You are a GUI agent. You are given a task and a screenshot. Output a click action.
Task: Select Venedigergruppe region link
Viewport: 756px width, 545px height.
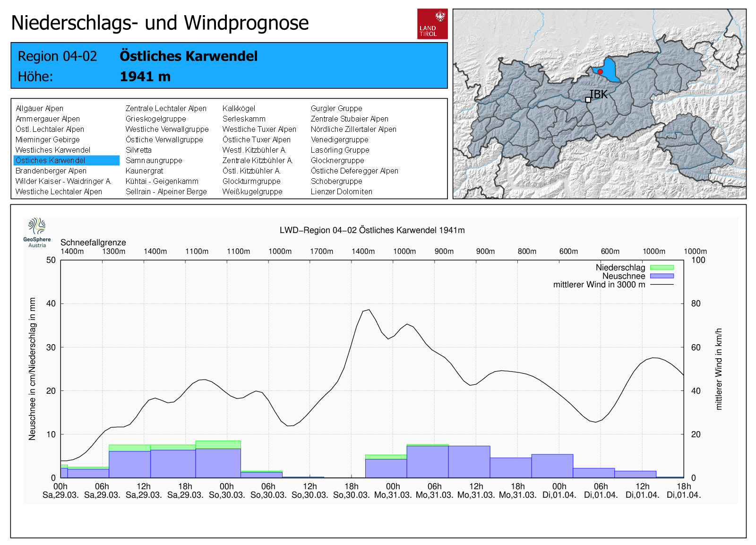click(x=339, y=140)
